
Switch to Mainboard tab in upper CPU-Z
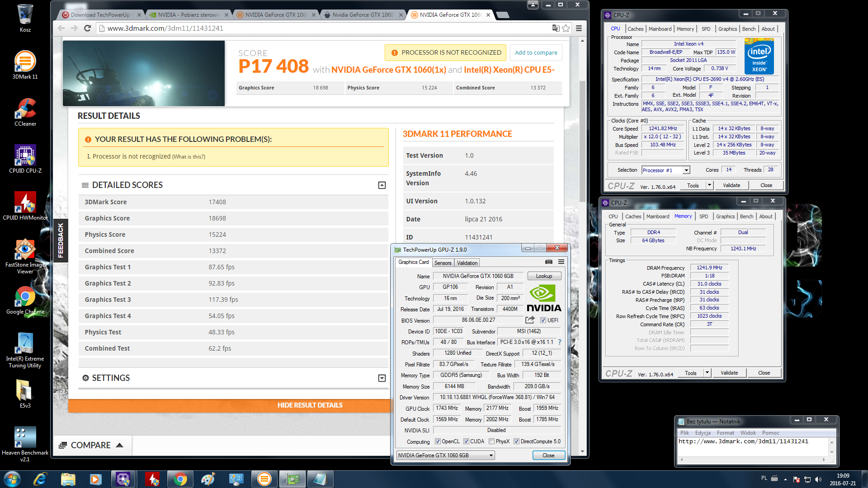660,29
